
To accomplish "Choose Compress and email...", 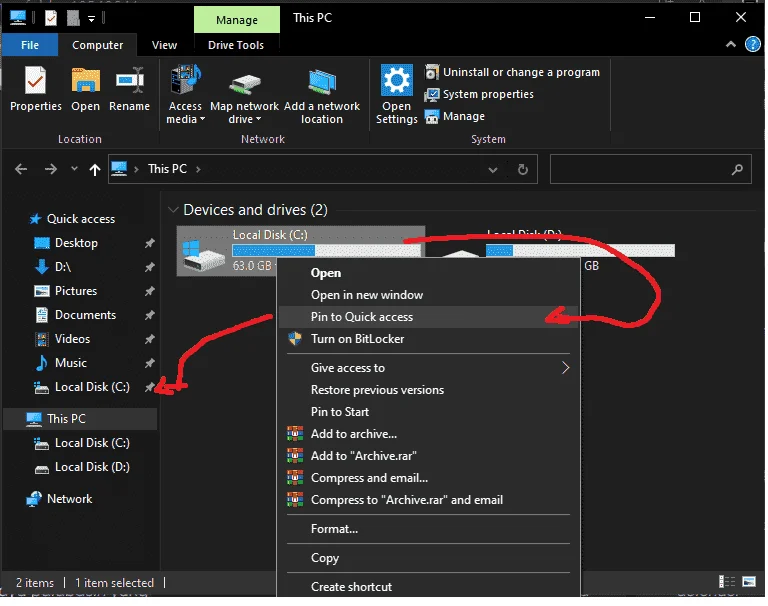I will 428,478.
